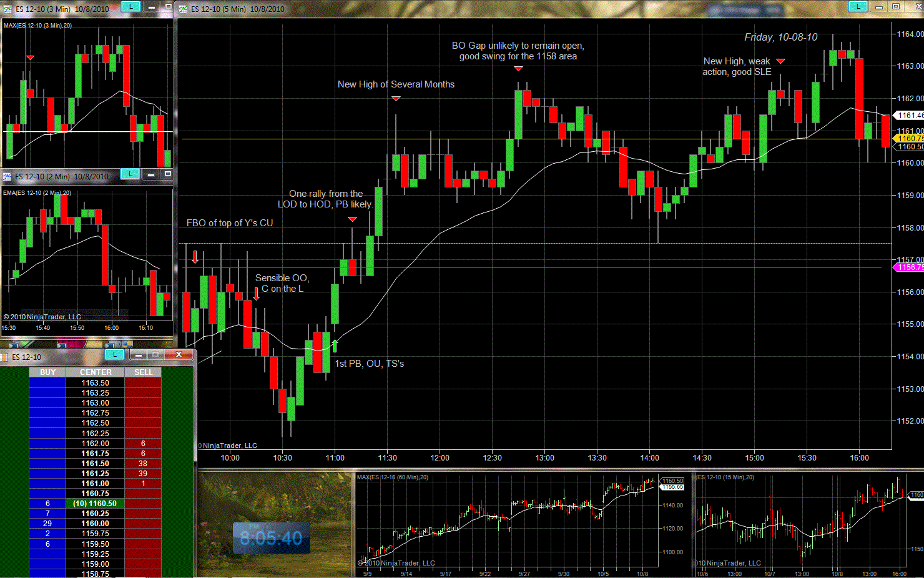The width and height of the screenshot is (924, 578).
Task: Minimize the 2 Min chart window
Action: (x=151, y=174)
